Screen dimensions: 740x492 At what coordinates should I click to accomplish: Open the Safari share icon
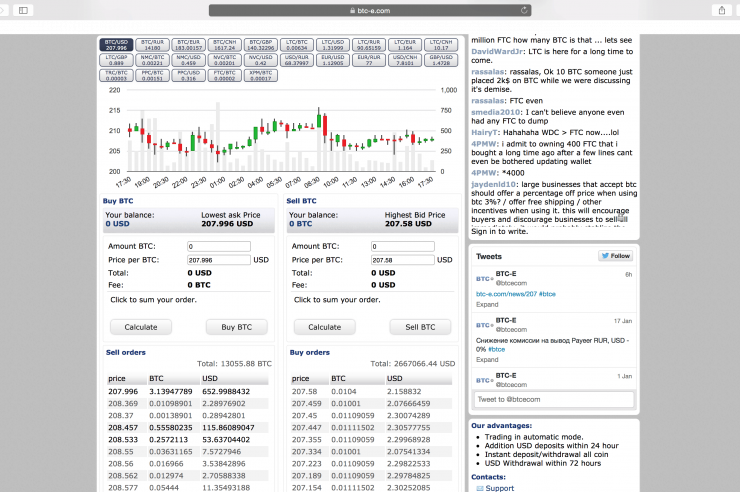[722, 10]
